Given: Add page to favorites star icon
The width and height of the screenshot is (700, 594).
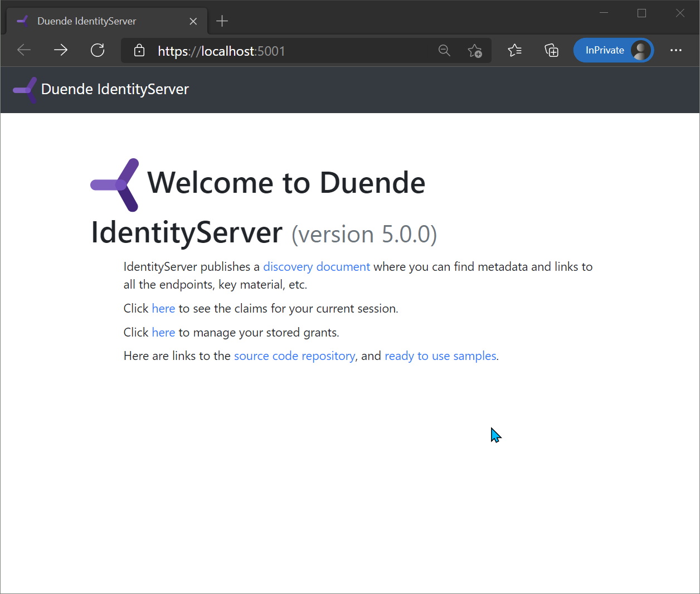Looking at the screenshot, I should pyautogui.click(x=475, y=51).
